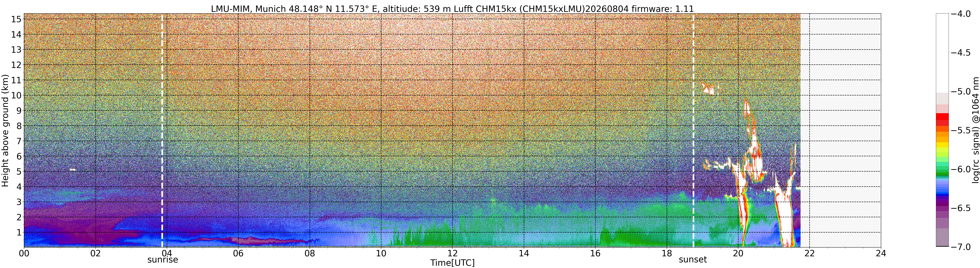Click the 'sunset' label below the time axis
Image resolution: width=980 pixels, height=268 pixels.
coord(693,260)
